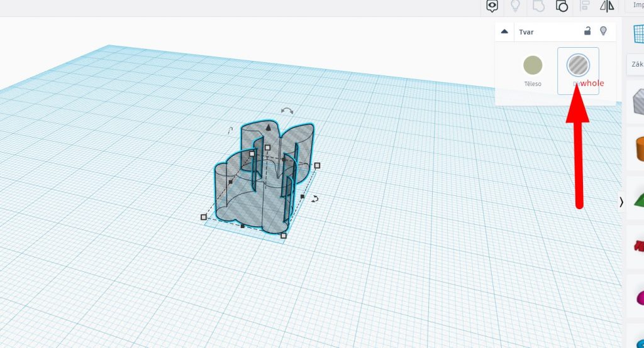Open the shapes category dropdown

click(635, 64)
